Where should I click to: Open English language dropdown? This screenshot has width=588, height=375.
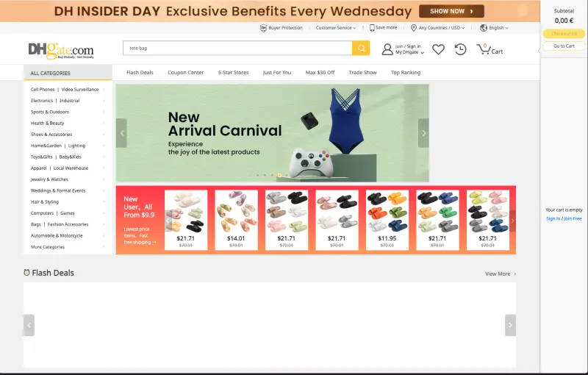click(x=498, y=28)
